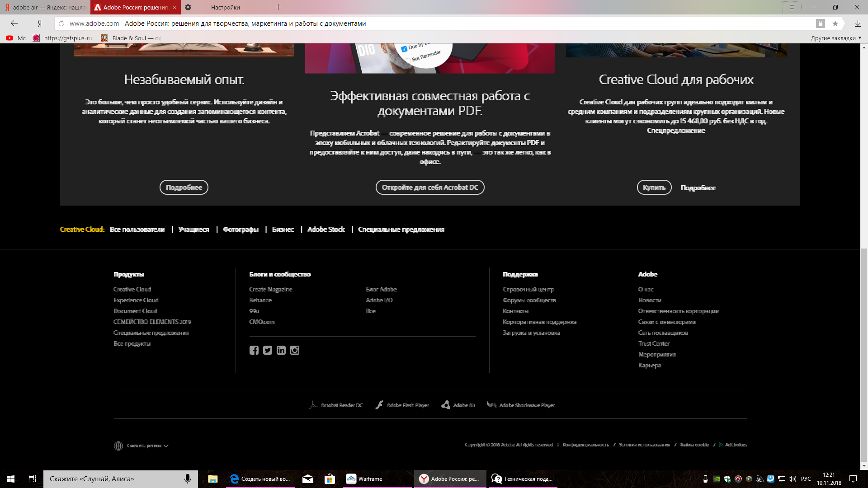Reload the page using refresh icon
The height and width of the screenshot is (488, 868).
click(x=61, y=23)
